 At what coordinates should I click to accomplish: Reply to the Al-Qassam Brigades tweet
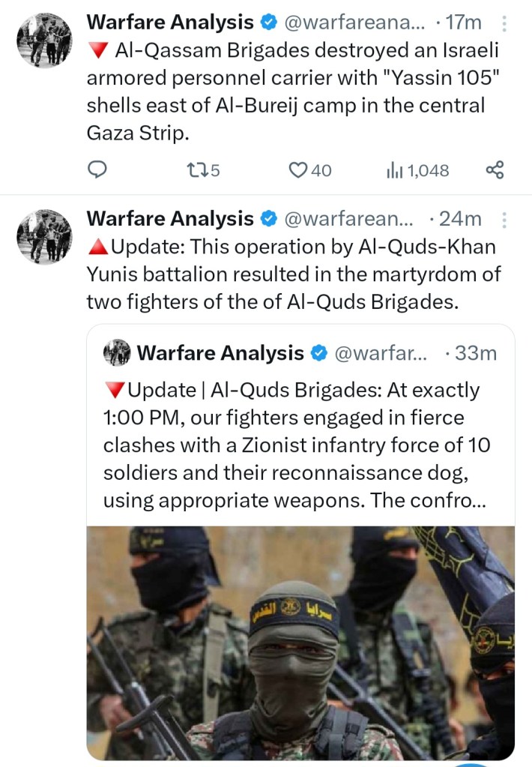[x=97, y=171]
